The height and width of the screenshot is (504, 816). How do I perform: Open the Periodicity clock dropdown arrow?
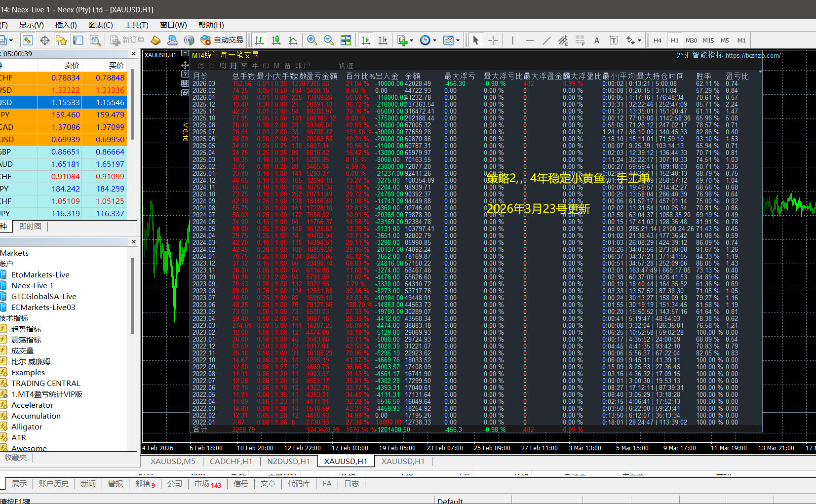click(x=435, y=41)
